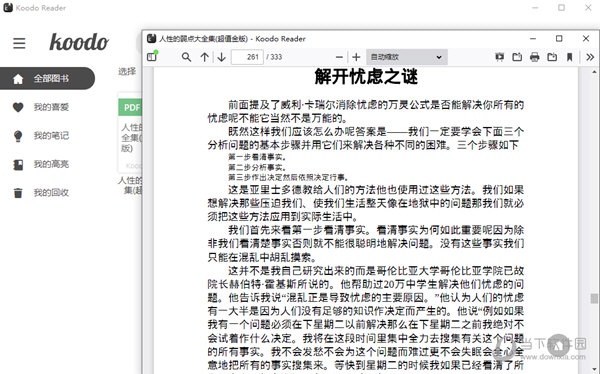Zoom in with the plus button
The height and width of the screenshot is (374, 600).
356,57
